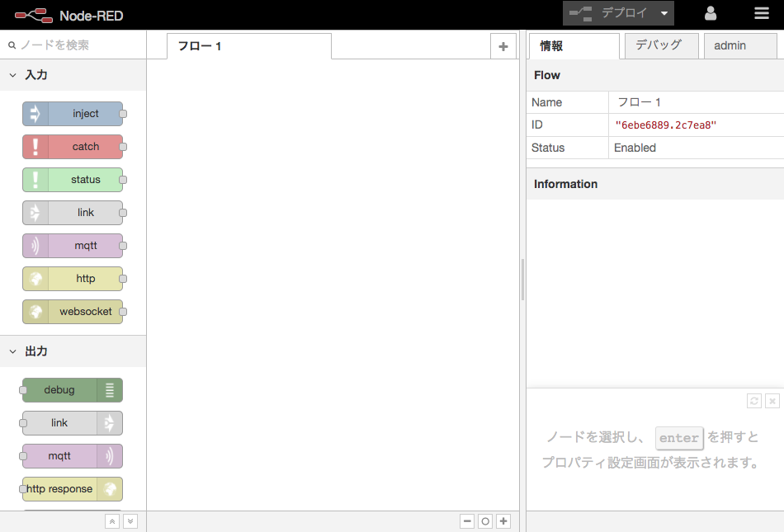Click the Flow section header
Screen dimensions: 784x532
(655, 75)
